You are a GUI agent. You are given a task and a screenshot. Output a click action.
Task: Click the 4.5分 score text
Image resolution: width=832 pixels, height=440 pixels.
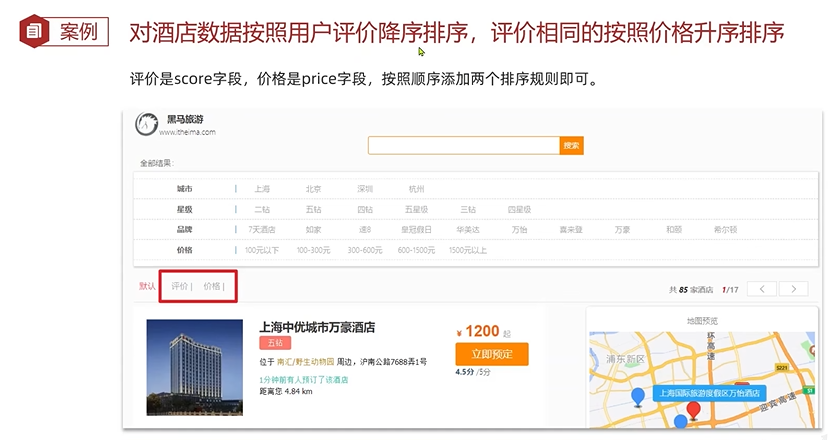point(464,373)
